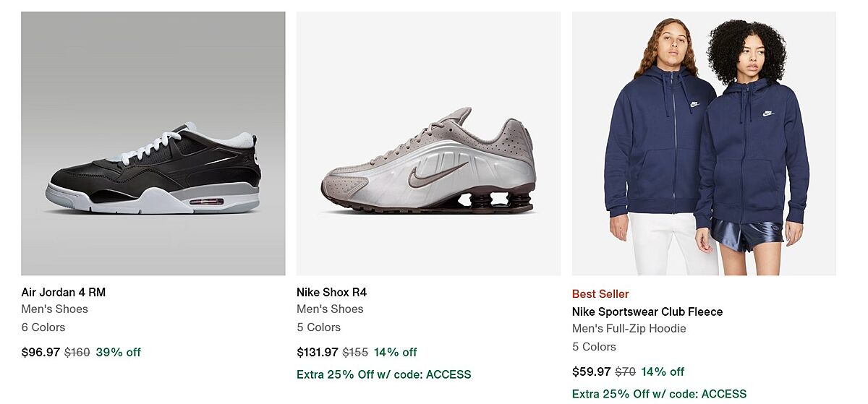Click the $59.97 hoodie price
868x404 pixels.
pos(591,372)
